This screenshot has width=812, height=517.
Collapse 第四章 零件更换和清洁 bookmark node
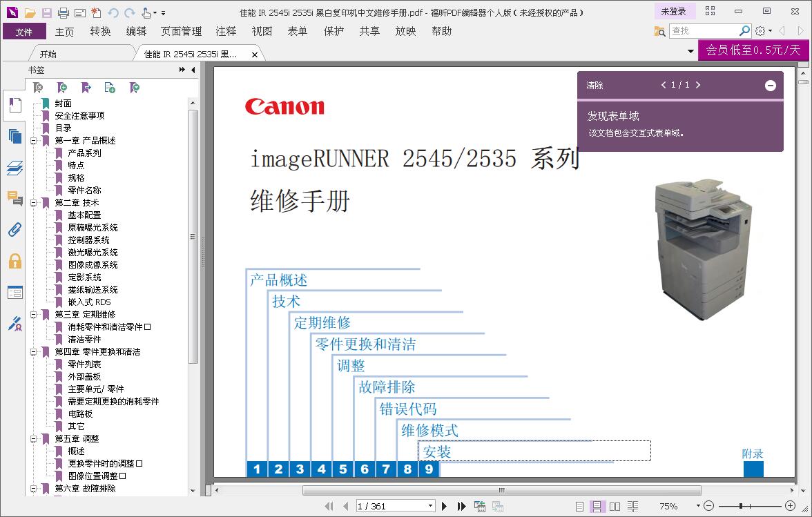[x=34, y=352]
